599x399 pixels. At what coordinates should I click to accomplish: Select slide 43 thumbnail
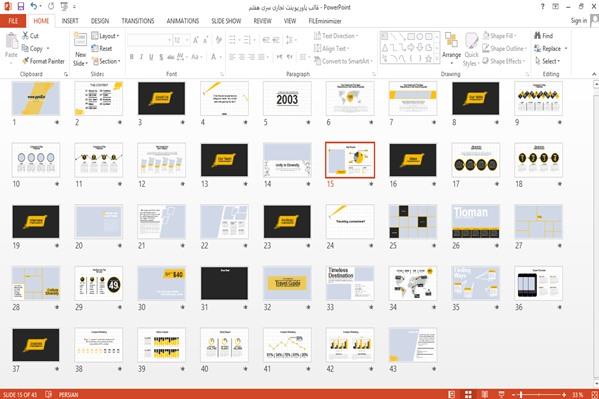(413, 345)
